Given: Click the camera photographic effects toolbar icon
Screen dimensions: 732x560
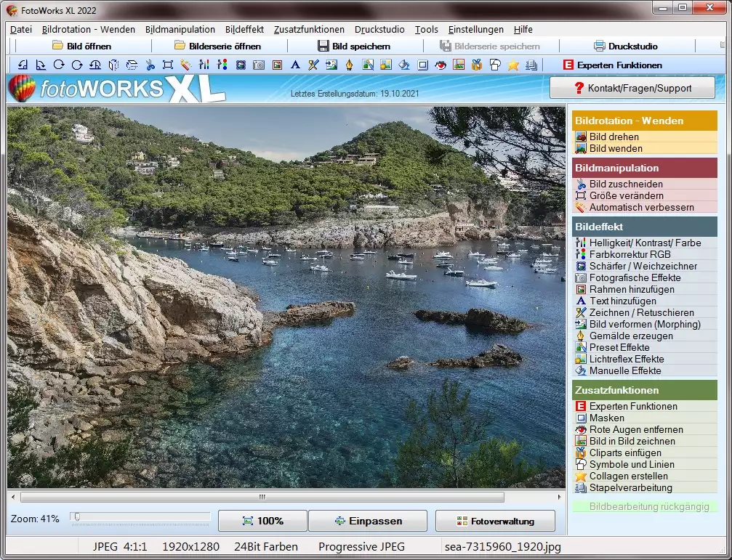Looking at the screenshot, I should (x=259, y=65).
